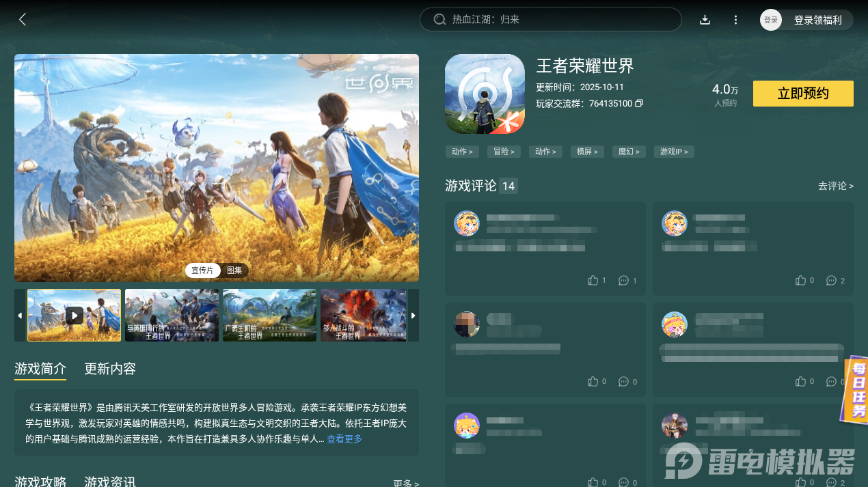Open replies with the comment bubble icon
868x487 pixels.
click(x=623, y=280)
